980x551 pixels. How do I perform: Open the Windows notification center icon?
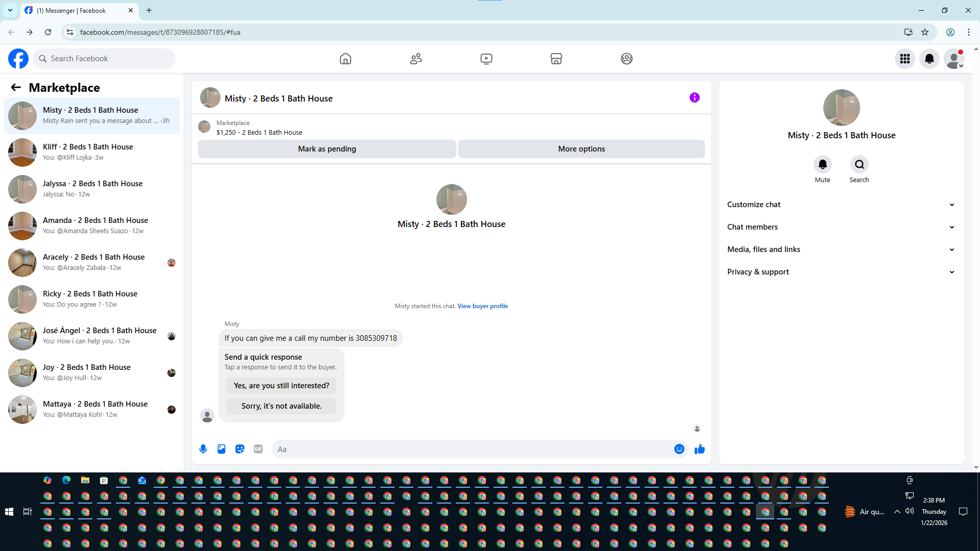tap(963, 512)
